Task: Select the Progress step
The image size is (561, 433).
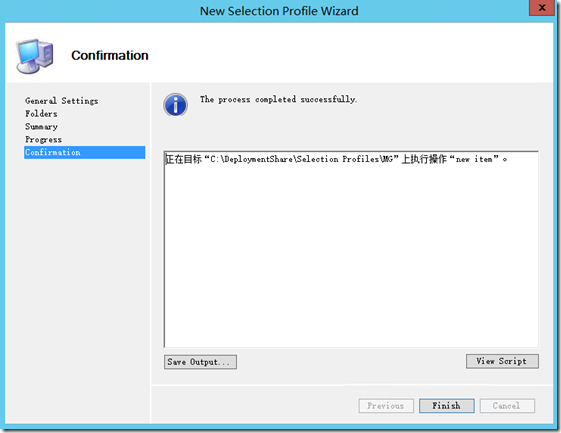Action: coord(43,140)
